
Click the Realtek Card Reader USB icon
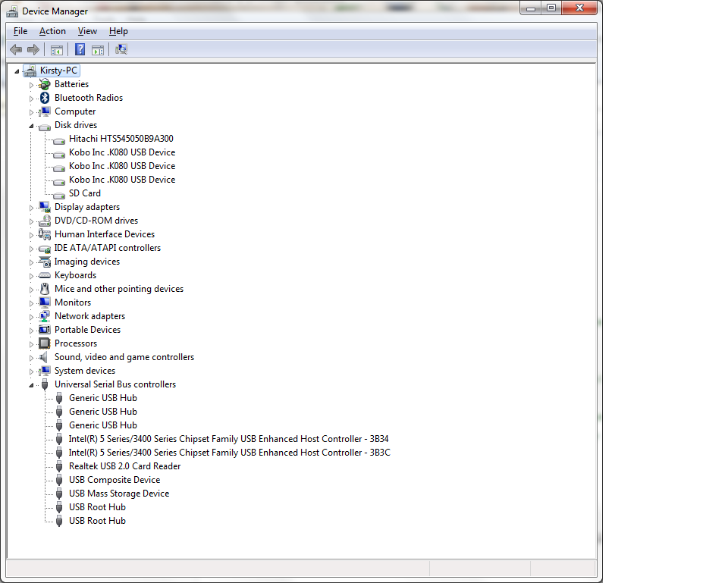pyautogui.click(x=59, y=466)
